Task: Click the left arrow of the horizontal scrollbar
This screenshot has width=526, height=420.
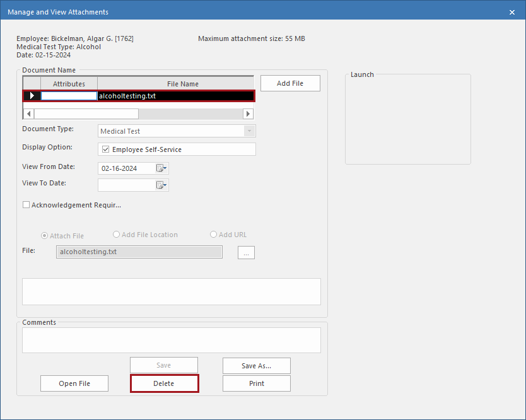Action: point(28,114)
